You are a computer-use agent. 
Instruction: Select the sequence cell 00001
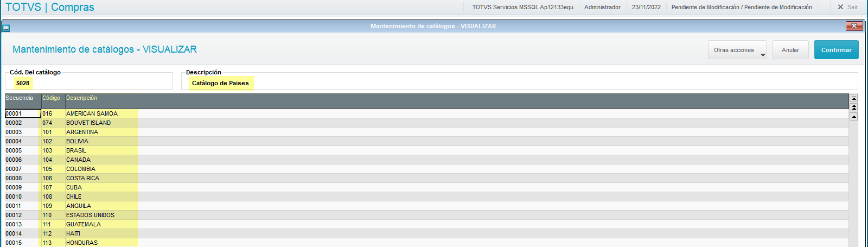coord(22,113)
